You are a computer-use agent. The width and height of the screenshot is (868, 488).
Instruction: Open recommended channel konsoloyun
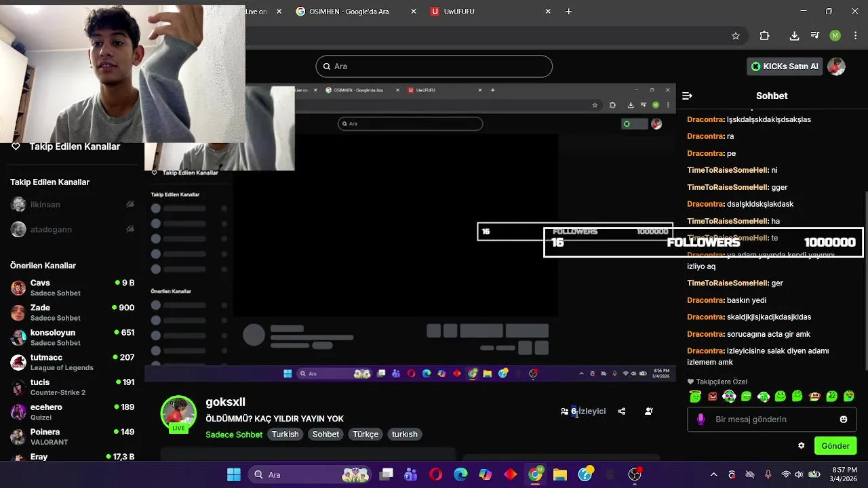point(72,338)
